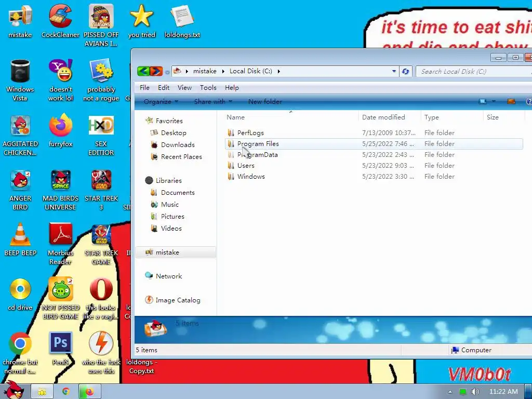Click the Morbius Reader Adobe icon

coord(60,244)
